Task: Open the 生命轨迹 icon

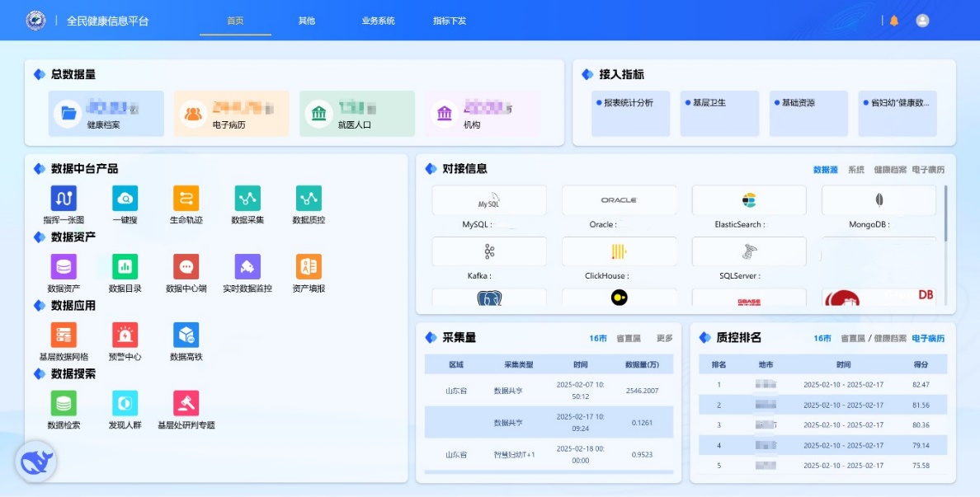Action: point(186,199)
